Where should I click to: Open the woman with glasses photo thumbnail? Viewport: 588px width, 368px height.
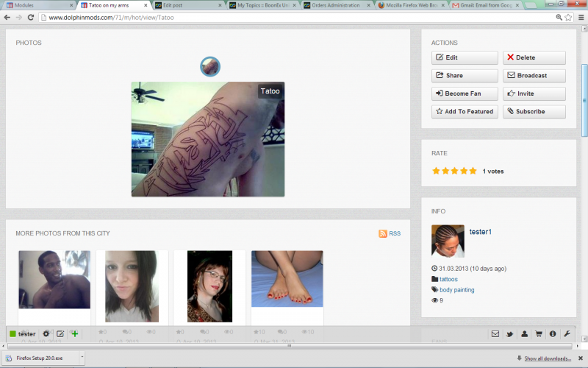[209, 286]
